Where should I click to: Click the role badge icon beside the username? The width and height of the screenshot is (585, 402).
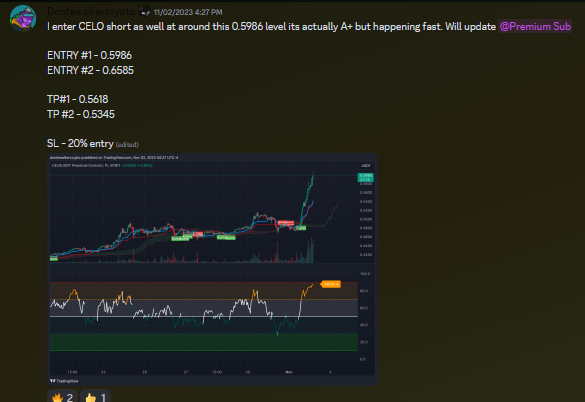tap(144, 12)
